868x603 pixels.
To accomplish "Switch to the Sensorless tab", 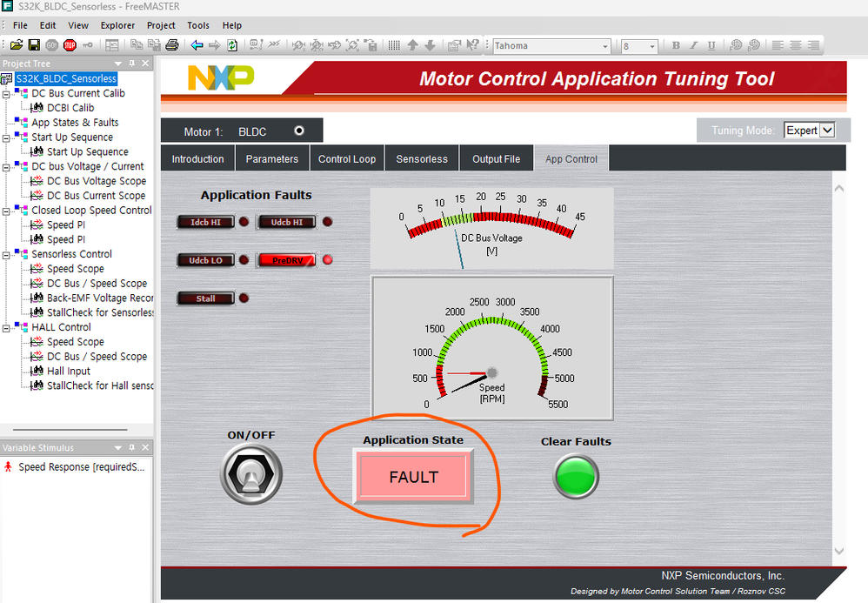I will tap(422, 159).
